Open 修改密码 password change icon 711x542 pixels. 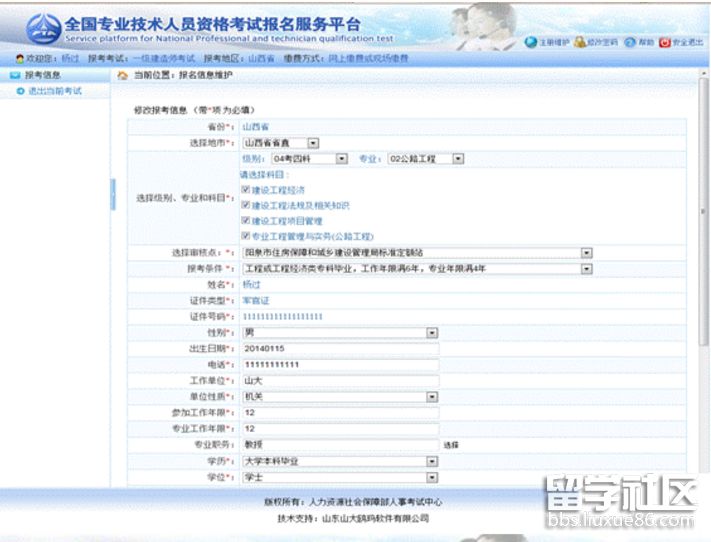click(x=580, y=42)
